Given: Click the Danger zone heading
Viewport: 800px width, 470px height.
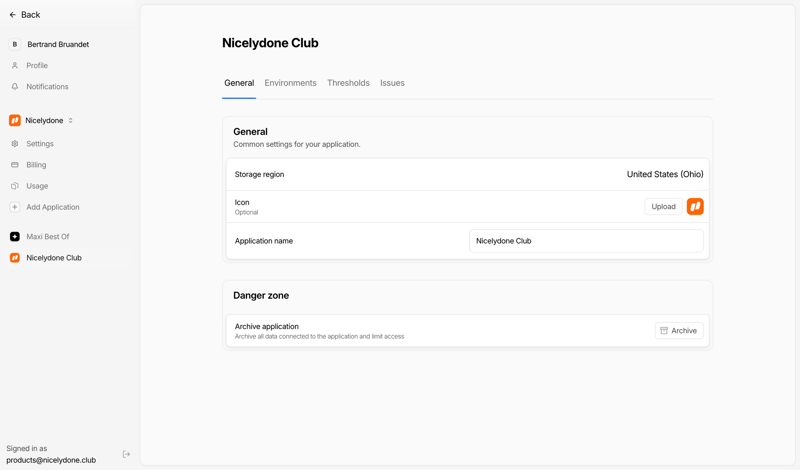Looking at the screenshot, I should click(261, 295).
